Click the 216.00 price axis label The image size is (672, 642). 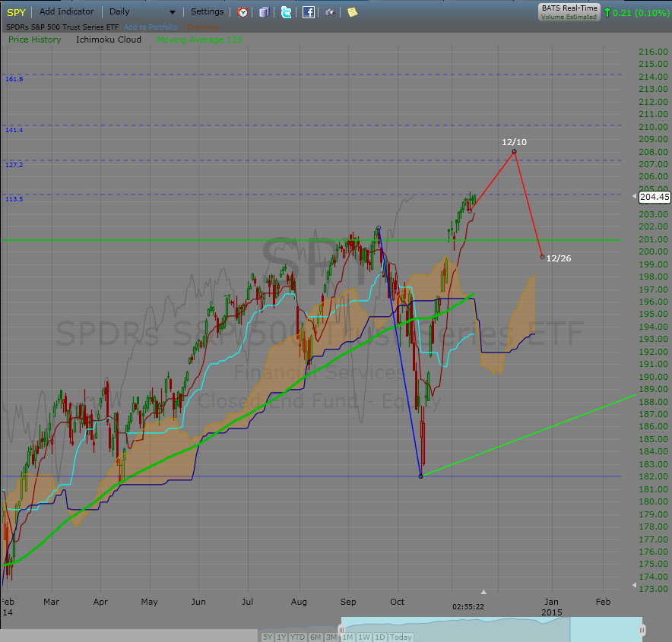[x=653, y=52]
